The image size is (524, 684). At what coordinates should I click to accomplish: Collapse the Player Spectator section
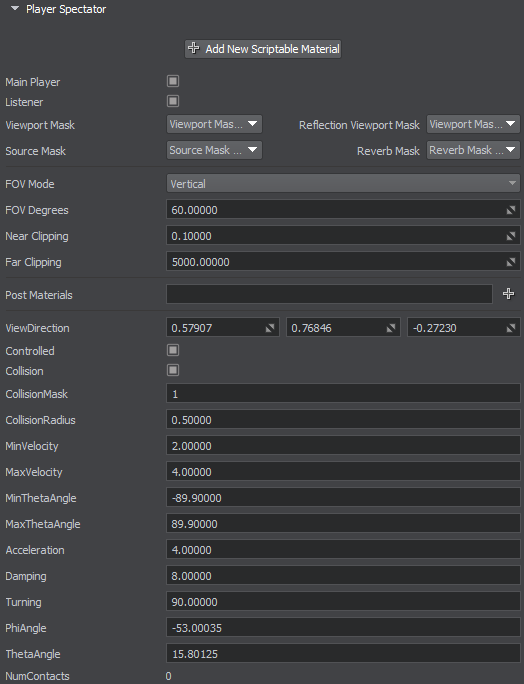(15, 8)
